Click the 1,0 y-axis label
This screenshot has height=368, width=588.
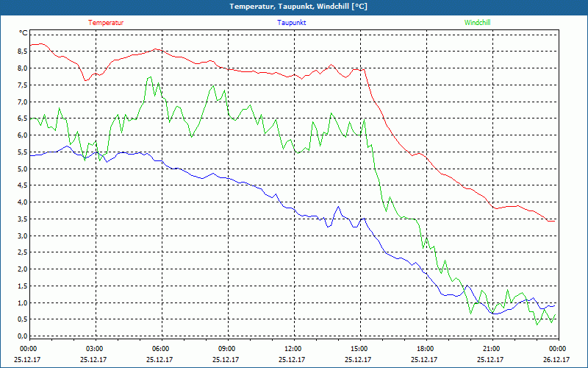[x=23, y=302]
